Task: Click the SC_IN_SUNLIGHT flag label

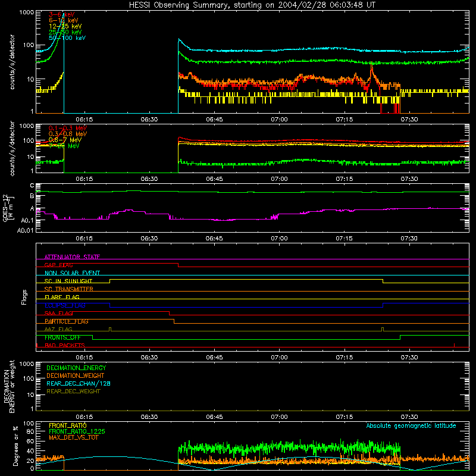Action: click(68, 281)
